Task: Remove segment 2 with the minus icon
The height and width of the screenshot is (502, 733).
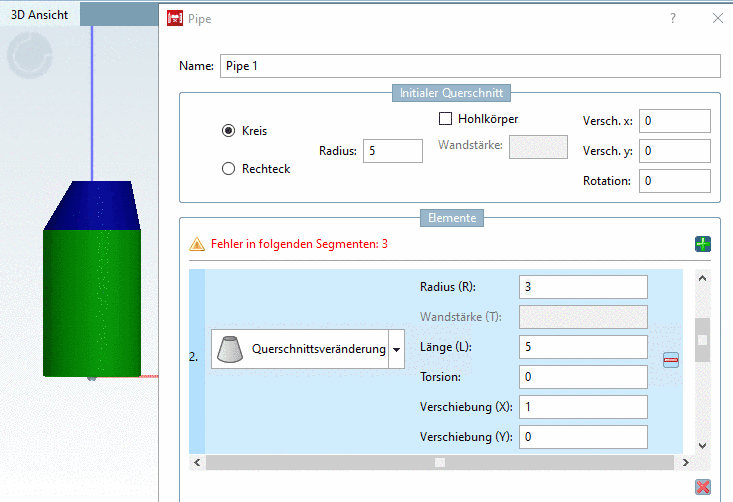Action: [x=671, y=360]
